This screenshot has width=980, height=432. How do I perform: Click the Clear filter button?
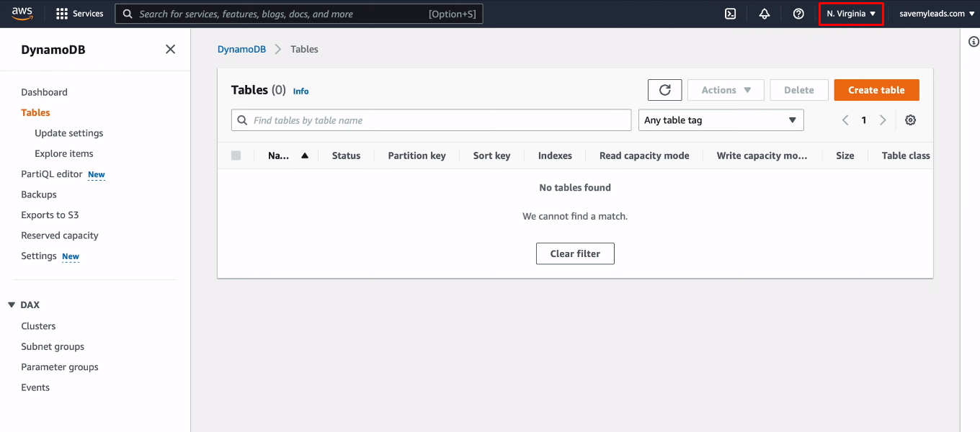point(575,253)
